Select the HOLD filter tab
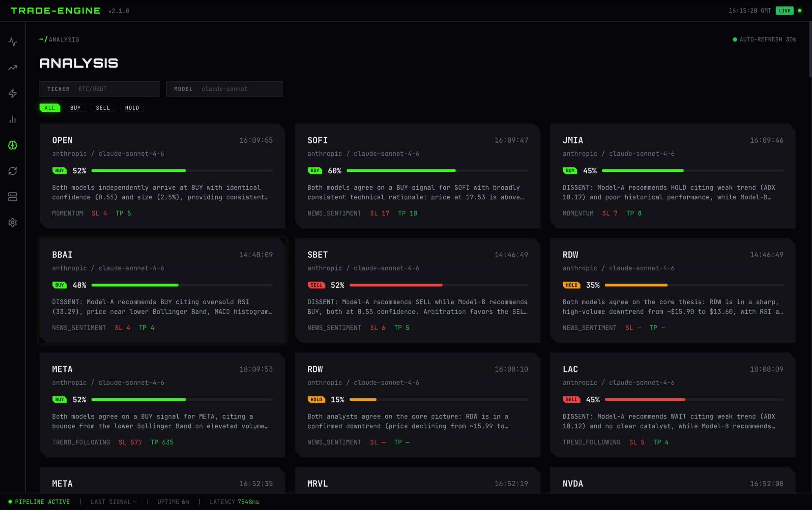The width and height of the screenshot is (812, 510). click(132, 108)
